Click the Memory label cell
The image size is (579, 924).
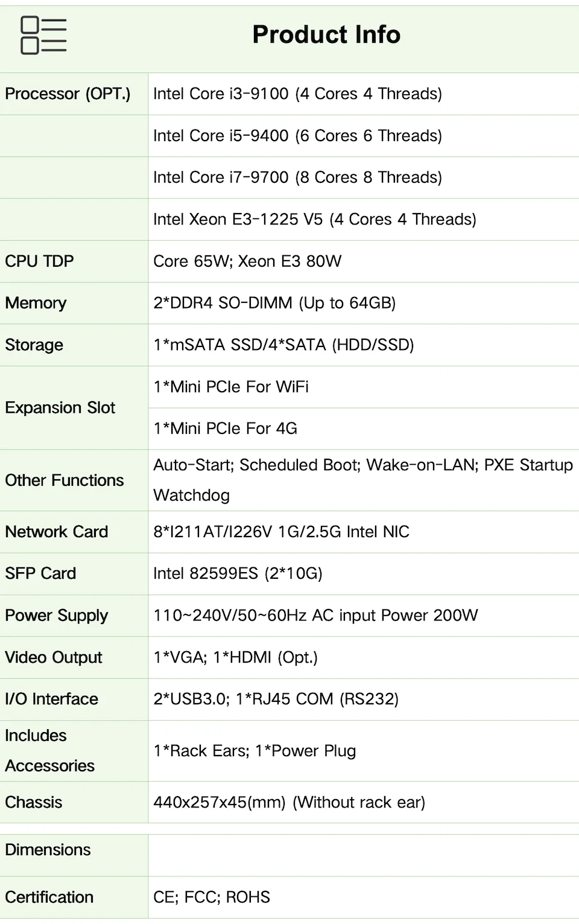(x=36, y=303)
